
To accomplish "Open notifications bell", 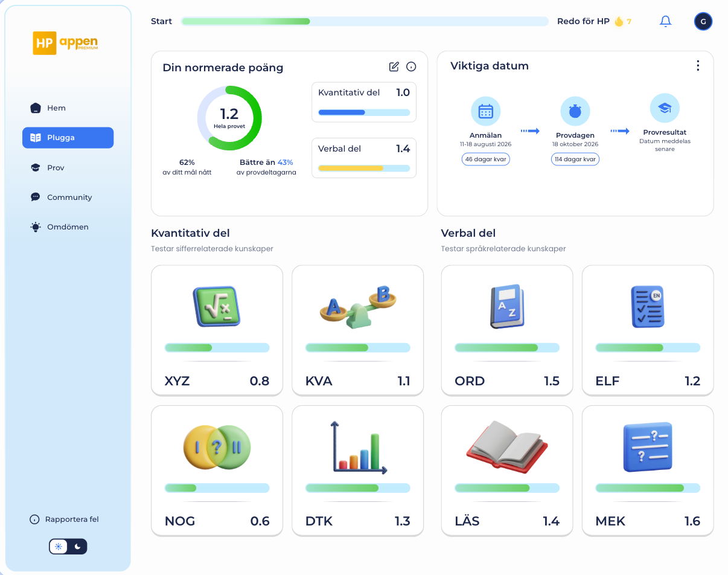I will [x=665, y=22].
